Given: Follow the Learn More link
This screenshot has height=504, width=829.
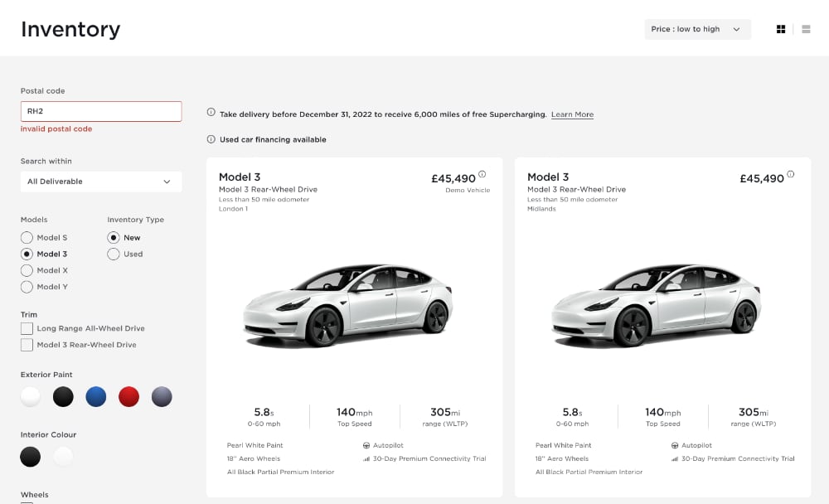Looking at the screenshot, I should tap(572, 114).
